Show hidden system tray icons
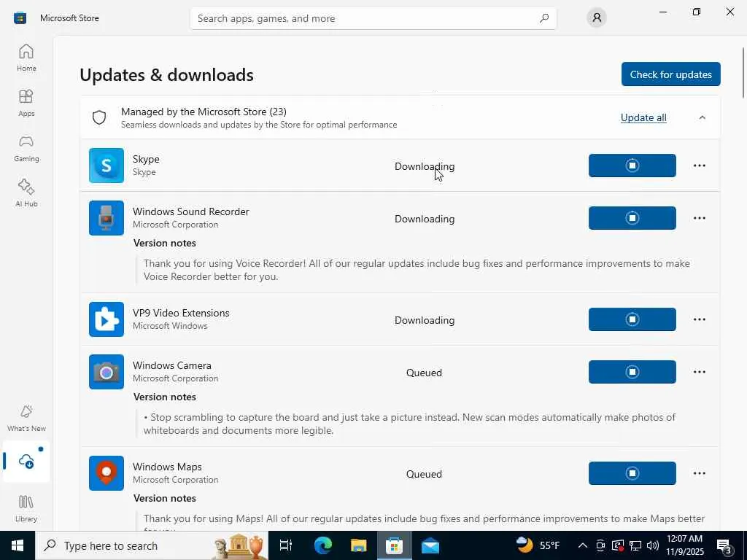Viewport: 747px width, 560px height. point(582,545)
